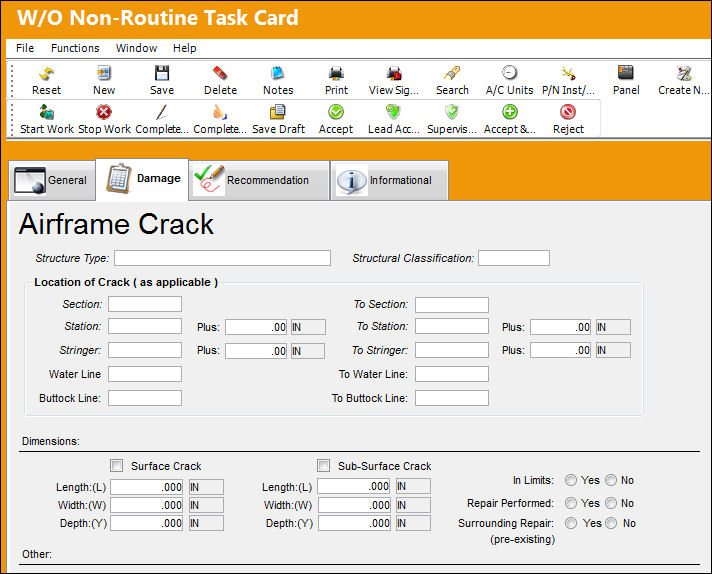Click the Station Plus value field

pyautogui.click(x=256, y=327)
